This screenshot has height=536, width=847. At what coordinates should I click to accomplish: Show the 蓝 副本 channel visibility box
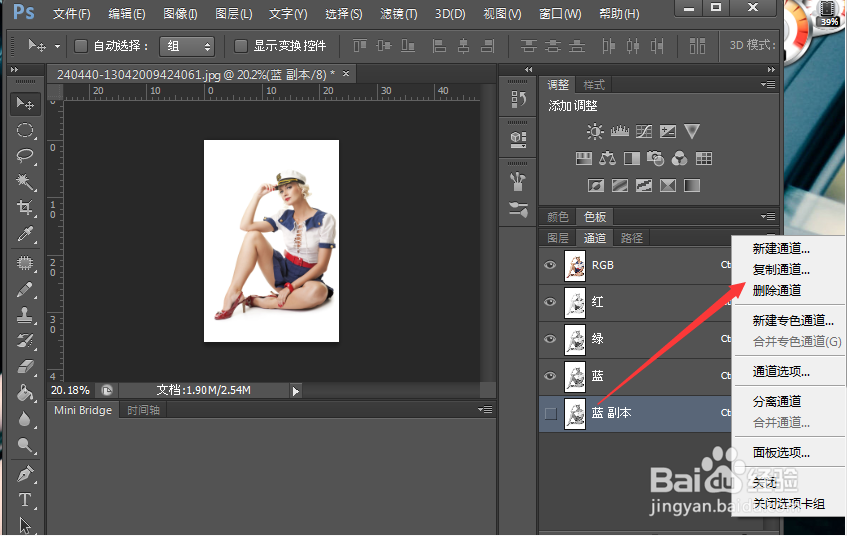pyautogui.click(x=550, y=413)
